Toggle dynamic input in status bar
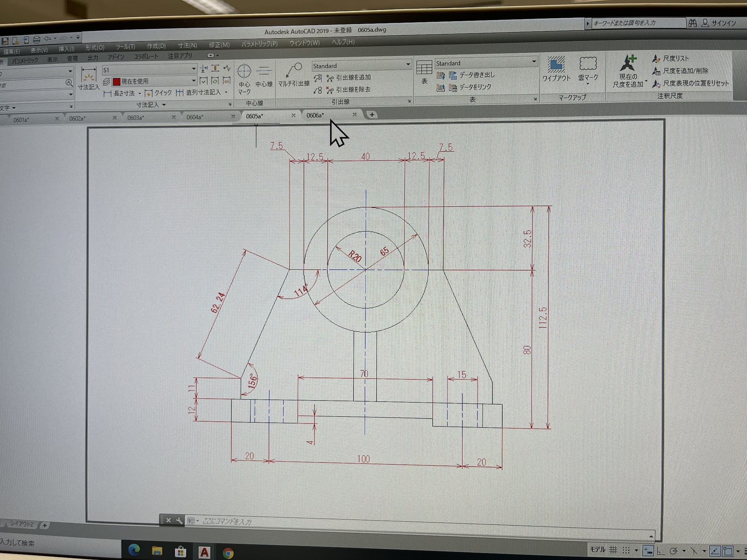This screenshot has height=560, width=747. click(x=648, y=551)
